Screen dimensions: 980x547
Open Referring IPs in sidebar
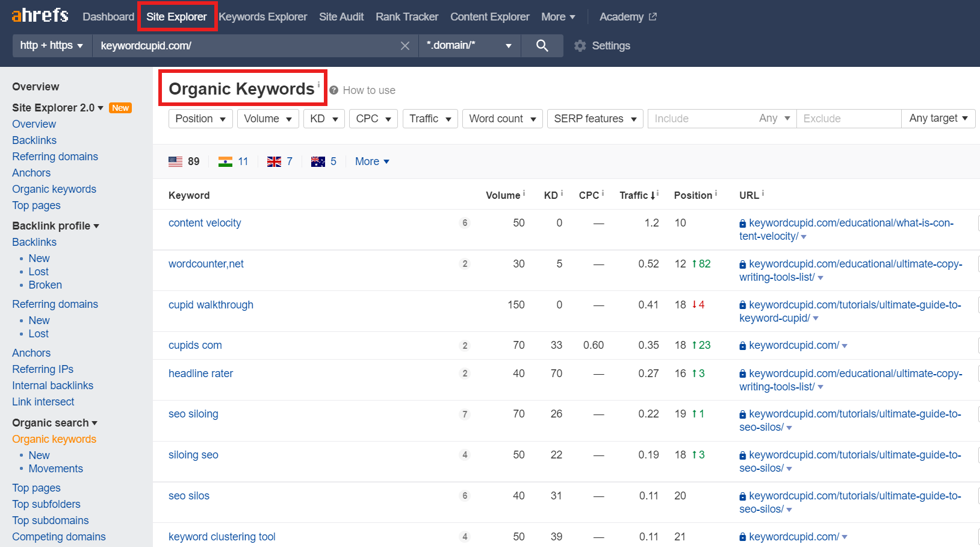[43, 369]
